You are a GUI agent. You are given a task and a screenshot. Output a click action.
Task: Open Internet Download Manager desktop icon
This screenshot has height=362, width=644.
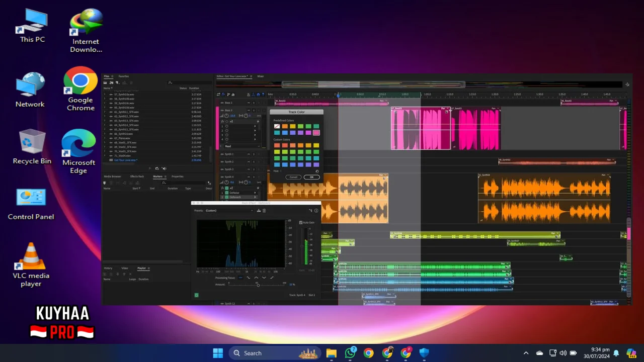tap(86, 30)
